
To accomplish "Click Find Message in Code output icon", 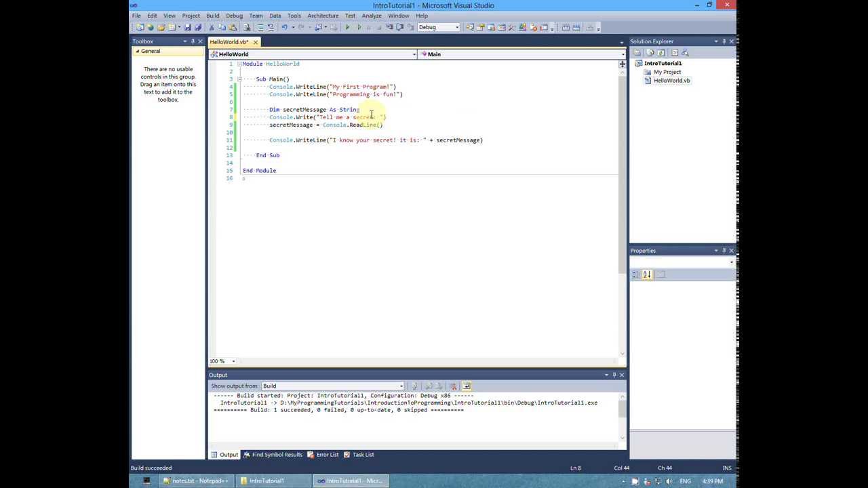I will coord(414,386).
